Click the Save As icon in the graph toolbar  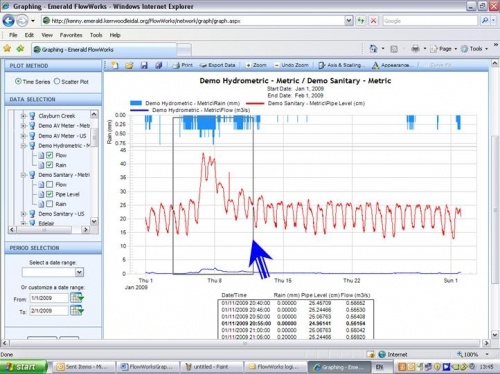tap(159, 65)
